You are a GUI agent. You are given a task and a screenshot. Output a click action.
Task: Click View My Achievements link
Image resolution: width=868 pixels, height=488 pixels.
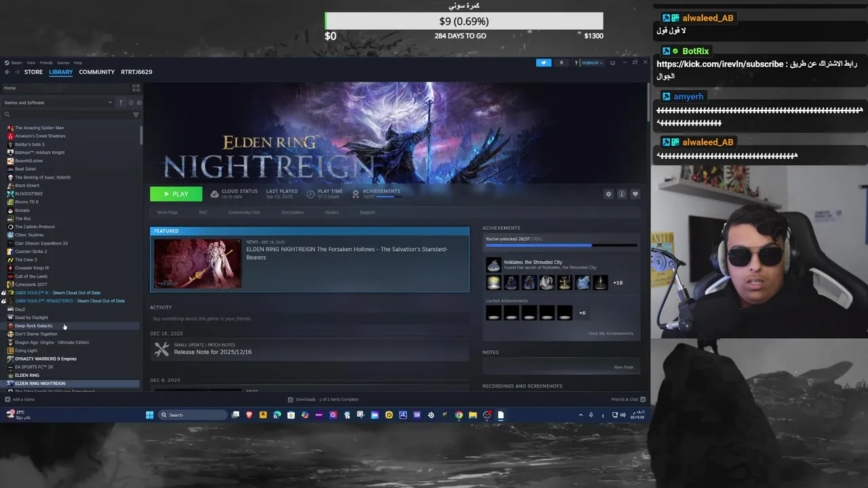click(x=611, y=333)
